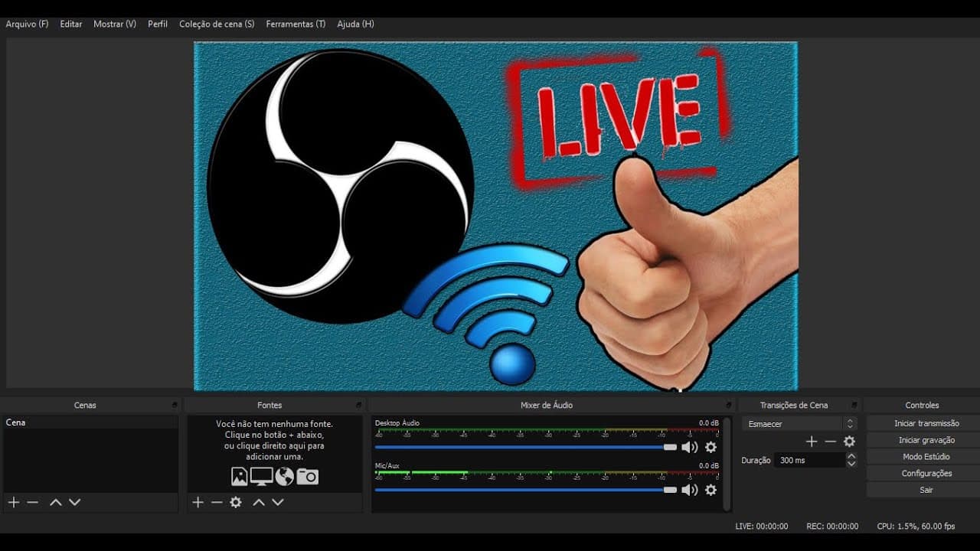Open the Coleção de cena (S) menu

click(x=217, y=24)
